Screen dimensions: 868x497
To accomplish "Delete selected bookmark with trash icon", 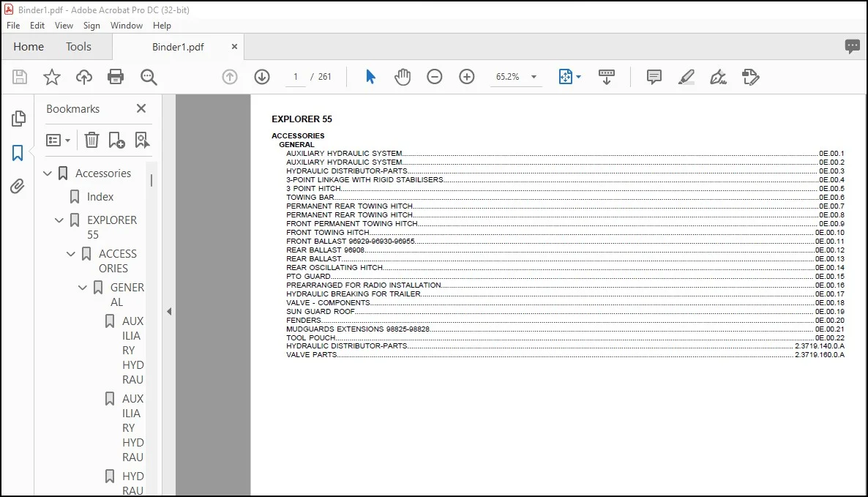I will coord(92,140).
